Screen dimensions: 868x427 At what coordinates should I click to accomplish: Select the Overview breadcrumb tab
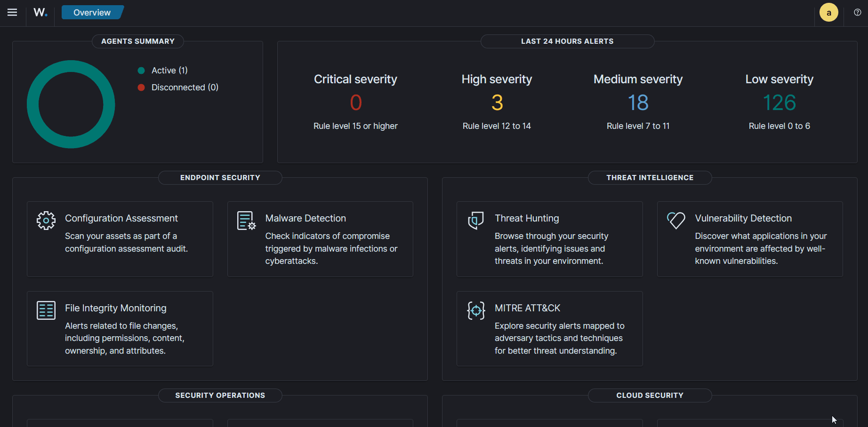click(x=92, y=13)
